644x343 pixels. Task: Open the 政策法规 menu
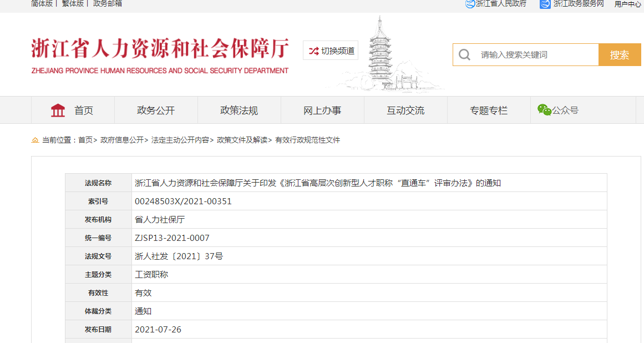(239, 110)
